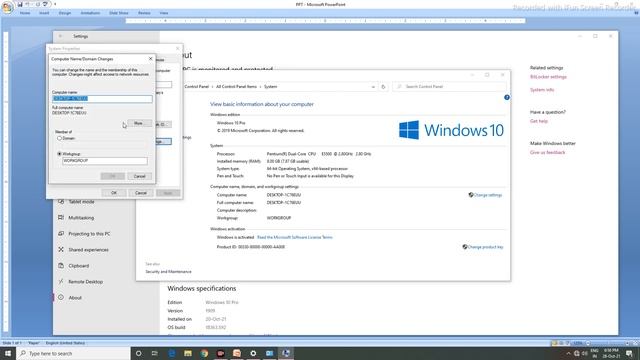Open Clipboard settings icon
The width and height of the screenshot is (640, 360).
pyautogui.click(x=61, y=266)
